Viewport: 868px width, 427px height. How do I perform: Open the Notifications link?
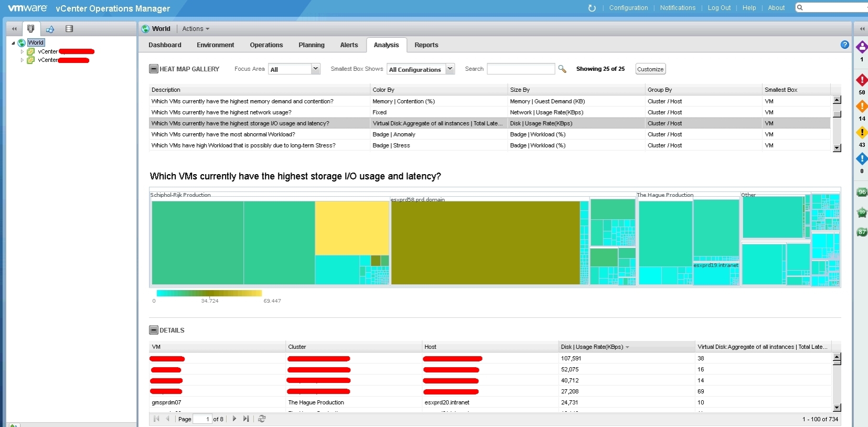pos(678,8)
